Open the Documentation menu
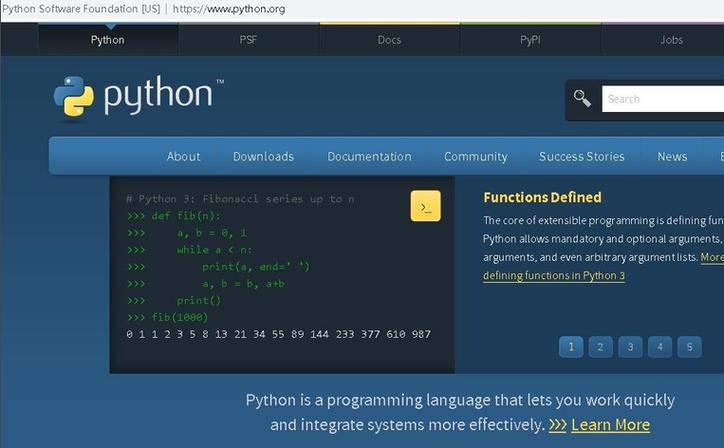This screenshot has width=724, height=448. click(x=369, y=157)
